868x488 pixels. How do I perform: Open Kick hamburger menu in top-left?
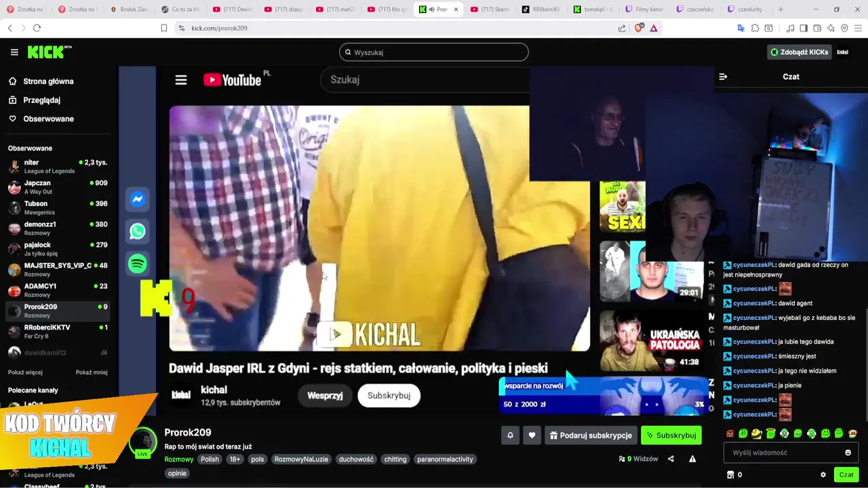[14, 52]
